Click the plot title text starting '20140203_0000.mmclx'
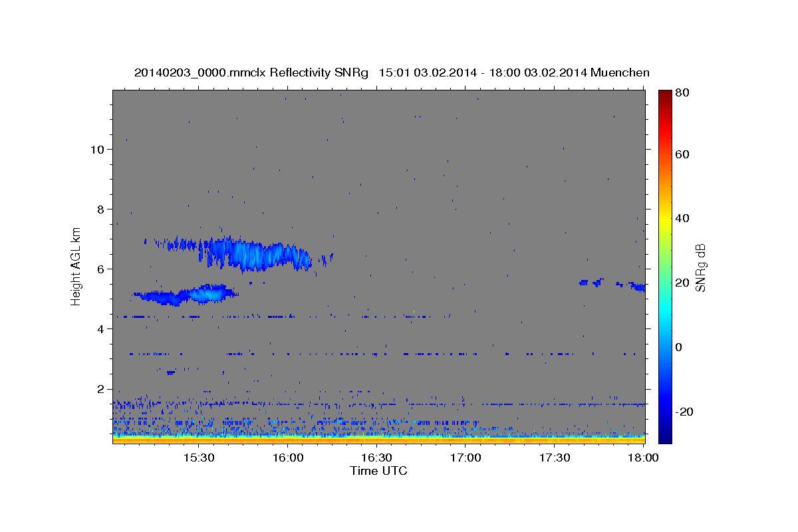This screenshot has height=532, width=798. (x=392, y=72)
